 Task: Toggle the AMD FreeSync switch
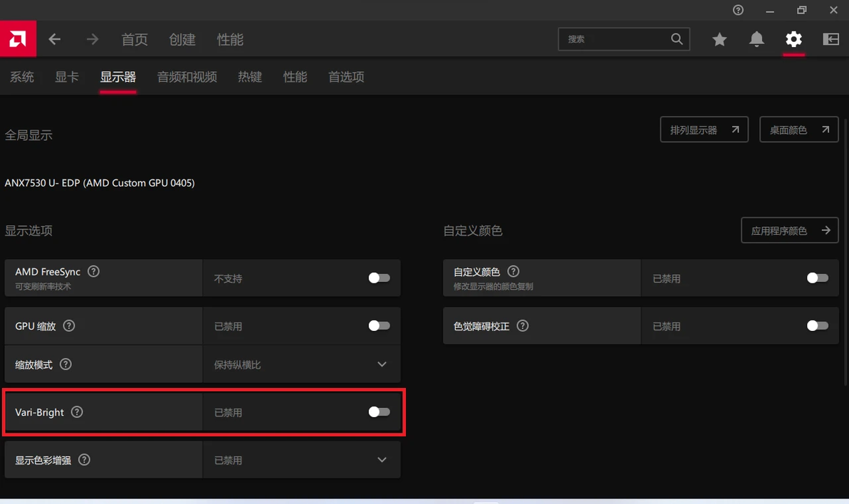[x=379, y=278]
